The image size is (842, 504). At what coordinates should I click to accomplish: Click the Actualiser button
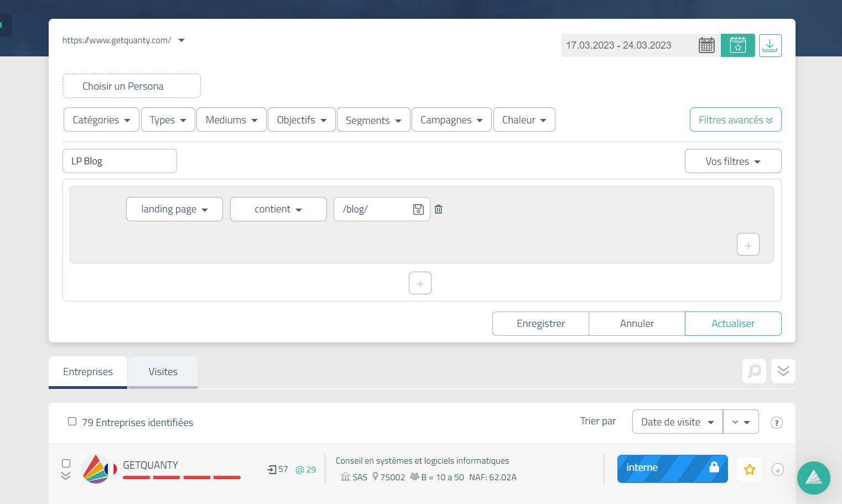pyautogui.click(x=732, y=324)
